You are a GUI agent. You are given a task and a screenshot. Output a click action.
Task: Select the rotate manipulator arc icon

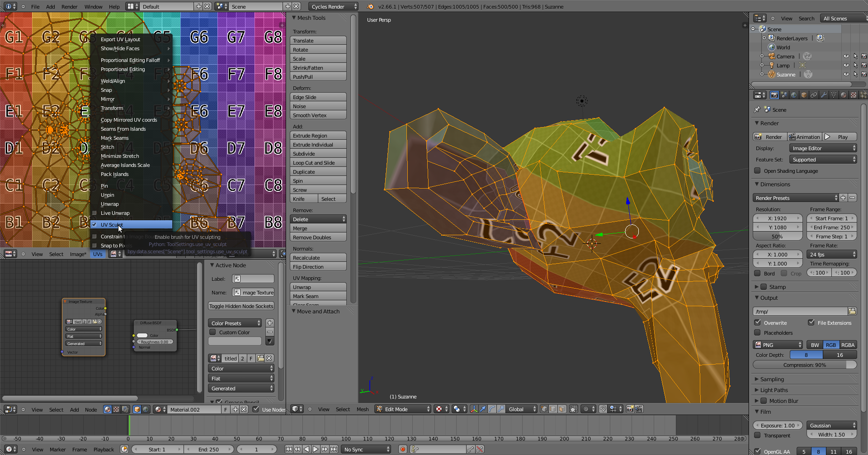pyautogui.click(x=492, y=409)
